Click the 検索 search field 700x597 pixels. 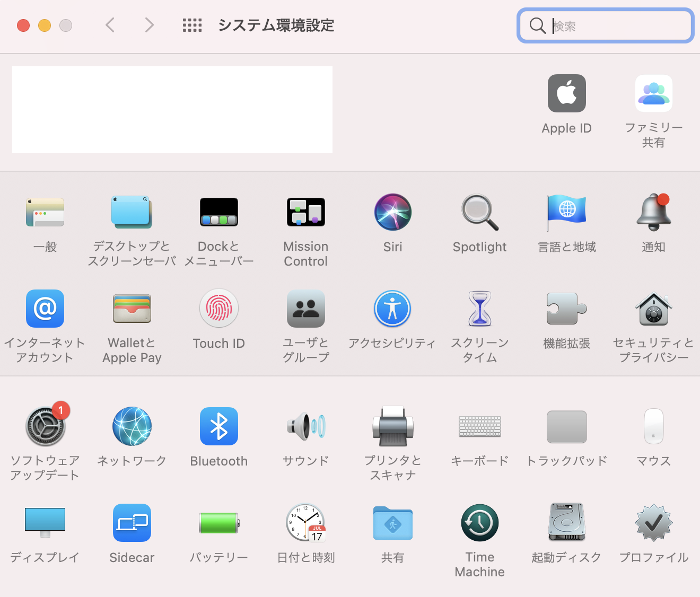[x=606, y=25]
